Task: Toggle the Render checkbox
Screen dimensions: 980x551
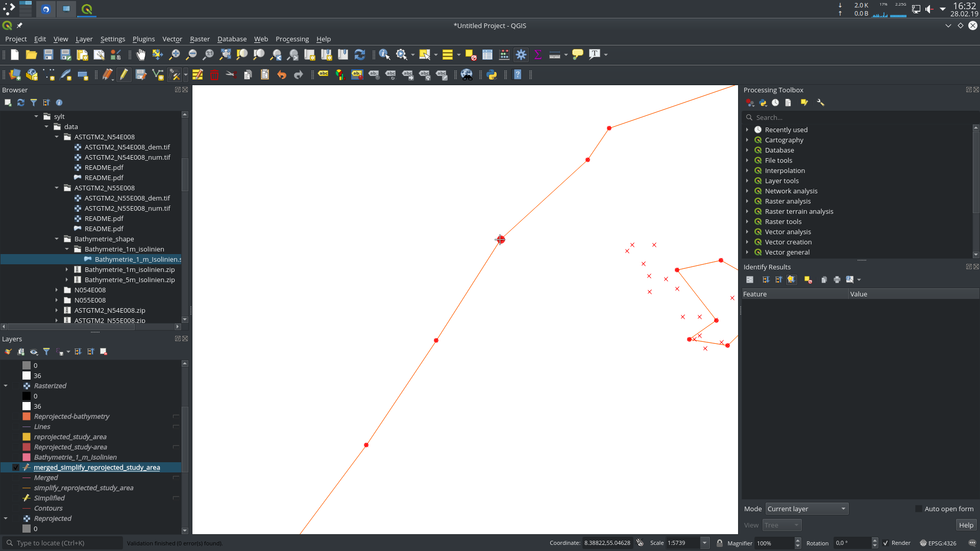Action: coord(886,543)
